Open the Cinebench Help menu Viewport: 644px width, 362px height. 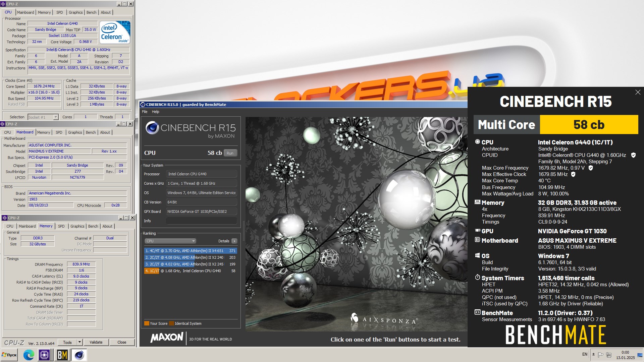tap(156, 112)
